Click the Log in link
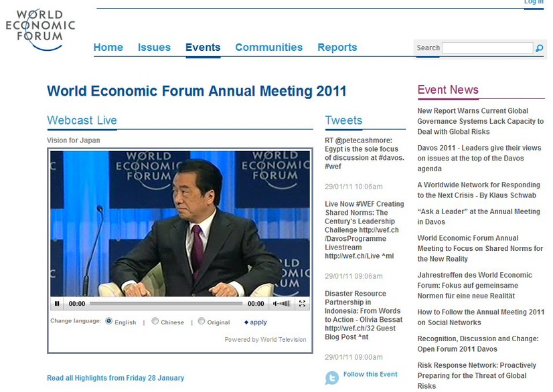 coord(534,2)
